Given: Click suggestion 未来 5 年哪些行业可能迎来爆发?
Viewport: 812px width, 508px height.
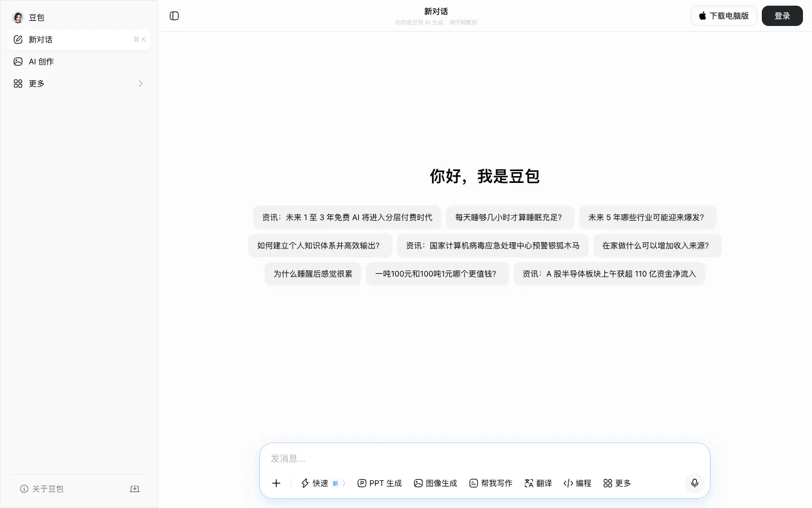Looking at the screenshot, I should (647, 217).
